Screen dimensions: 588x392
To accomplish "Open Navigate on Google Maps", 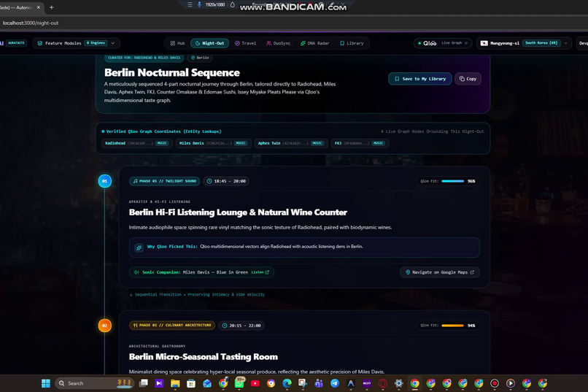I will pyautogui.click(x=439, y=272).
